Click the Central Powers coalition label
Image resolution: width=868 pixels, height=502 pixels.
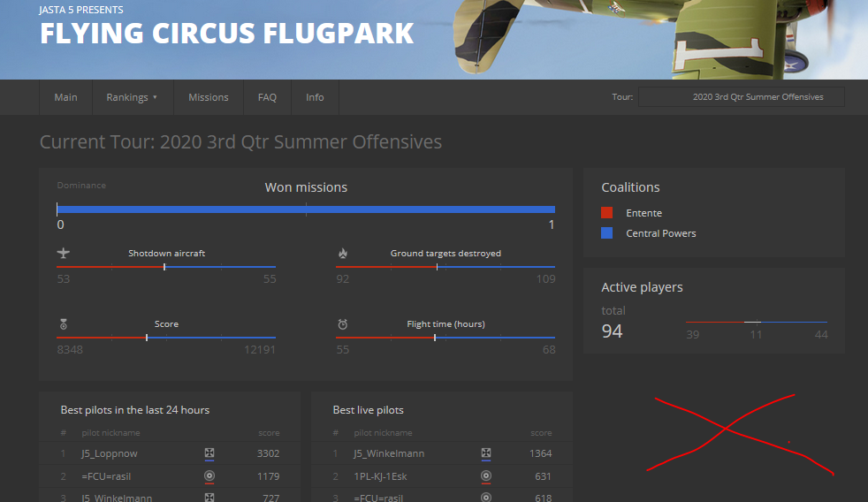[661, 233]
